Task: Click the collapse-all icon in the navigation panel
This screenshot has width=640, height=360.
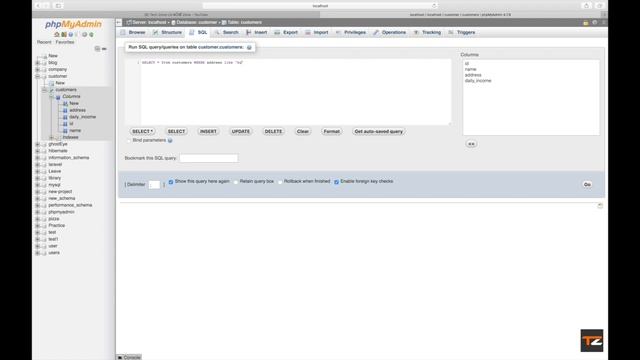Action: [x=97, y=49]
